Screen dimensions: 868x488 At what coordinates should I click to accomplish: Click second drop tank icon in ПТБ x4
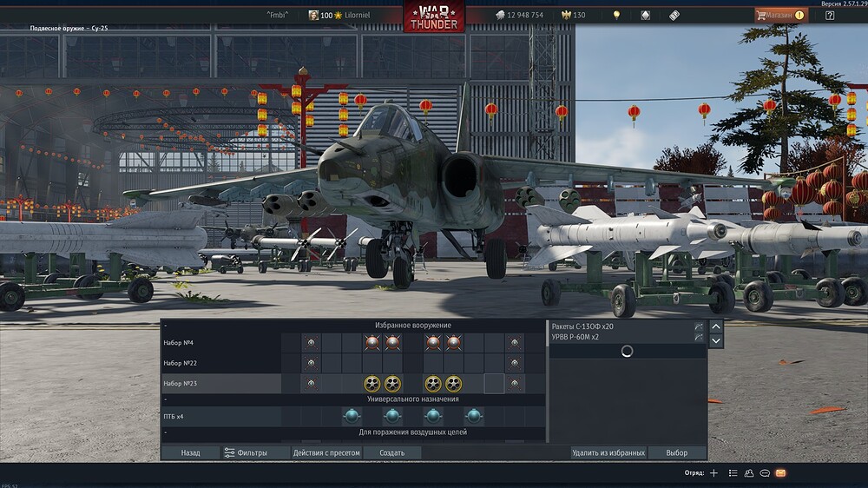point(392,416)
